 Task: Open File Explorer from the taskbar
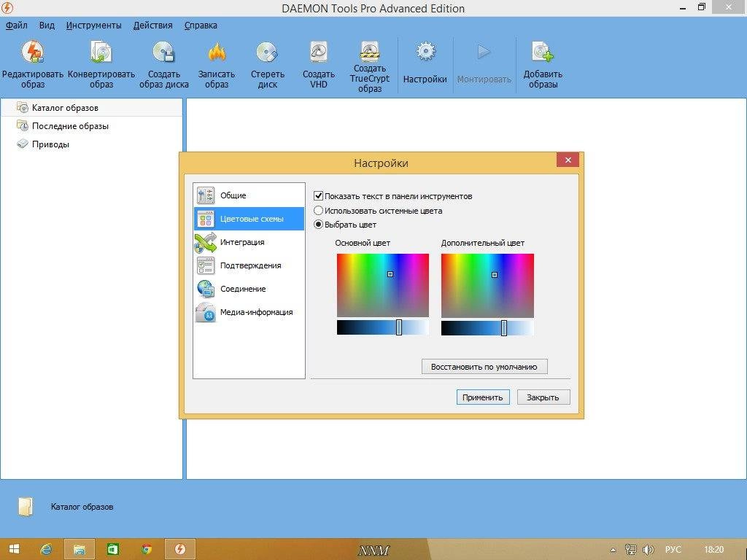pos(80,549)
